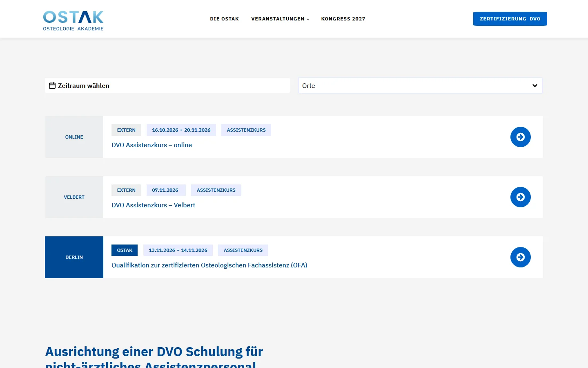Screen dimensions: 588x368
Task: Expand the Orte dropdown
Action: click(421, 85)
